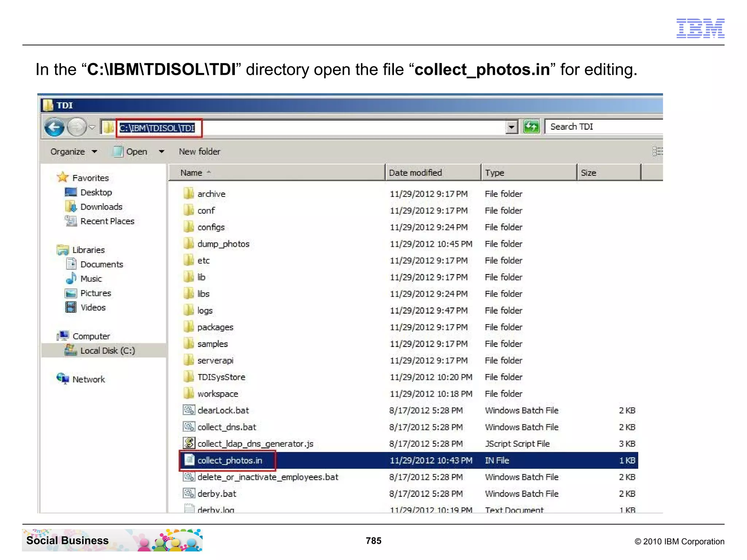747x560 pixels.
Task: Click 'JScript Script File' type cell
Action: point(517,444)
